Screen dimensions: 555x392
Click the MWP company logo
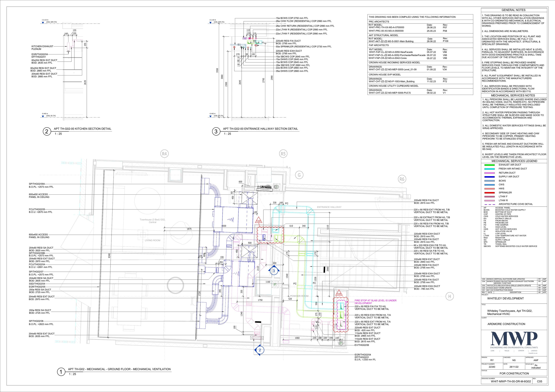click(x=514, y=338)
